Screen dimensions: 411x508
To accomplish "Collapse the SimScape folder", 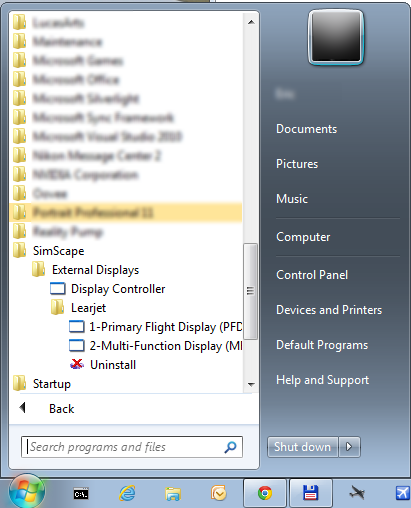I will 59,251.
